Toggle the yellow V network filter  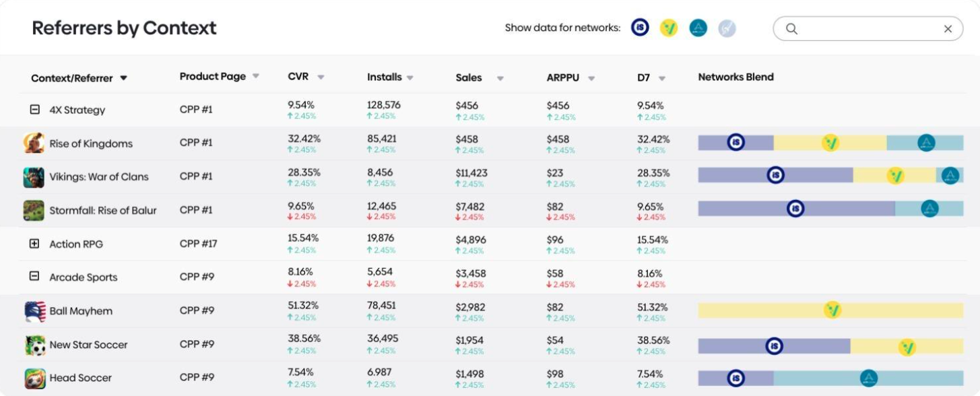[x=669, y=28]
